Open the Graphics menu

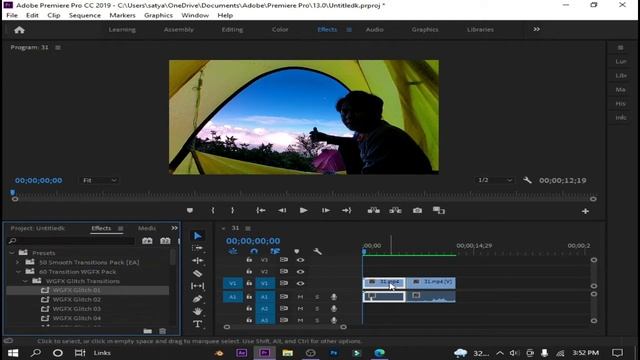coord(158,15)
